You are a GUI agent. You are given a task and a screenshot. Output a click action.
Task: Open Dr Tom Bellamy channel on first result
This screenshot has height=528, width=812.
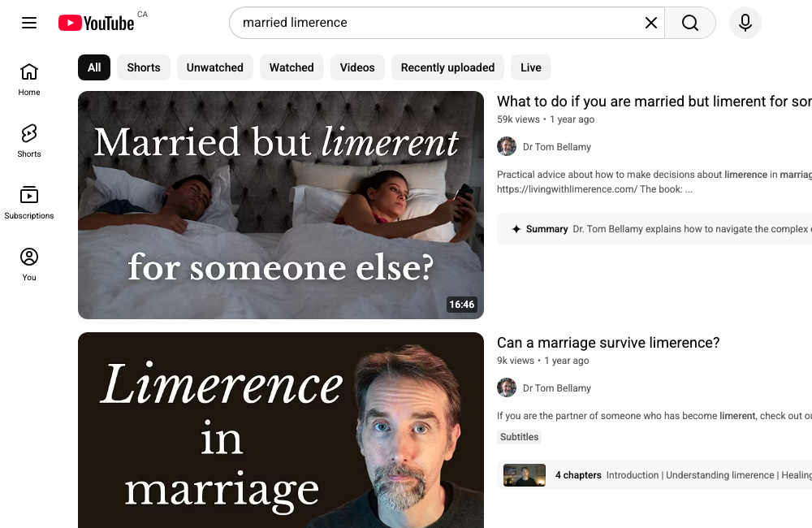557,147
